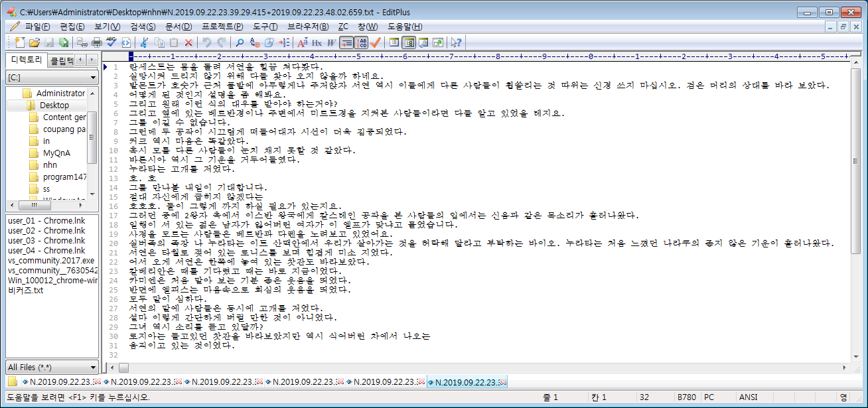Click the Hx hex viewer icon
Screen dimensions: 868x408
(317, 42)
